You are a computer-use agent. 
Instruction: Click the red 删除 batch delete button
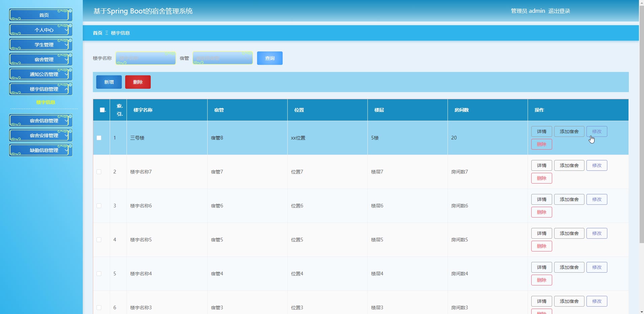138,82
